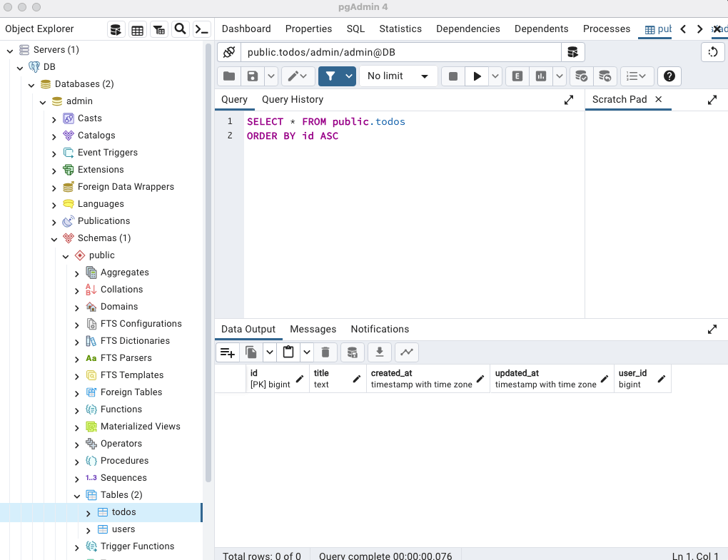Click the Add Row icon in Data Output
This screenshot has height=560, width=728.
228,352
